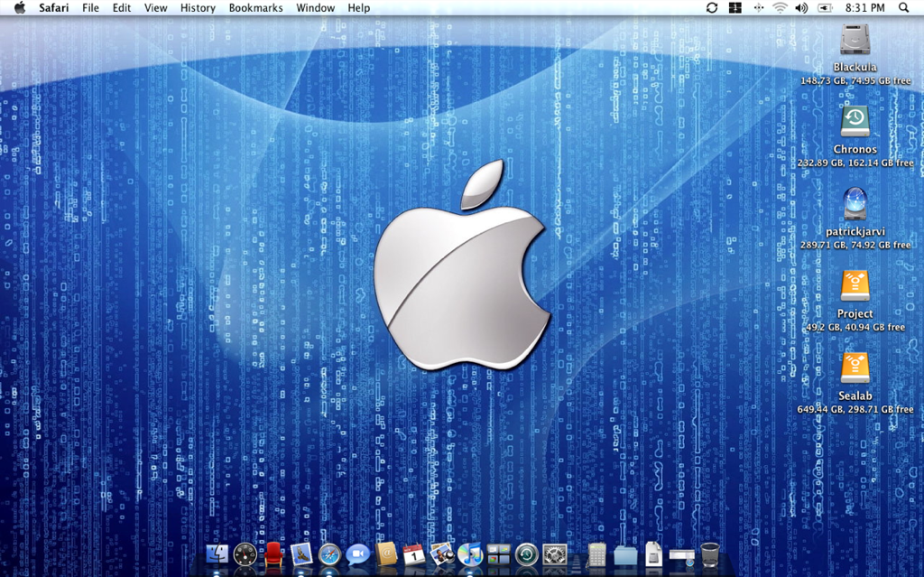This screenshot has width=924, height=577.
Task: Click the sync arrows menu bar icon
Action: [x=712, y=7]
